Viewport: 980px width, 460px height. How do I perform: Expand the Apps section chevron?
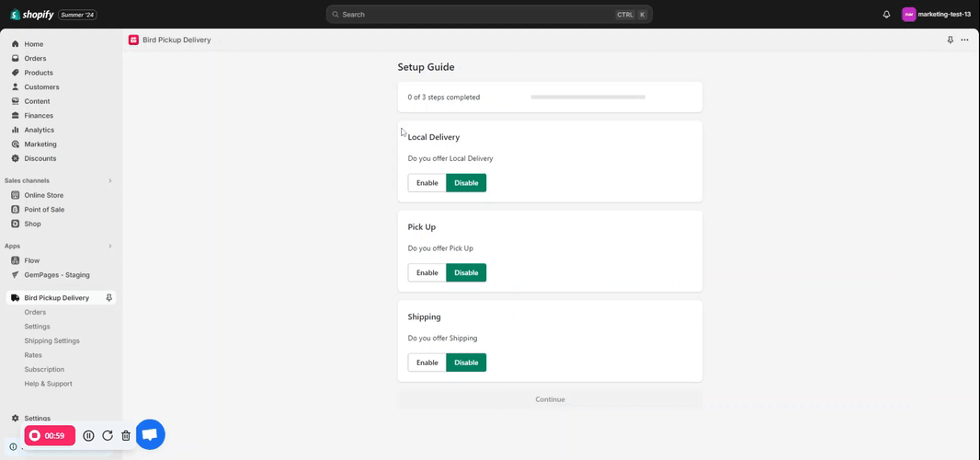pyautogui.click(x=110, y=246)
